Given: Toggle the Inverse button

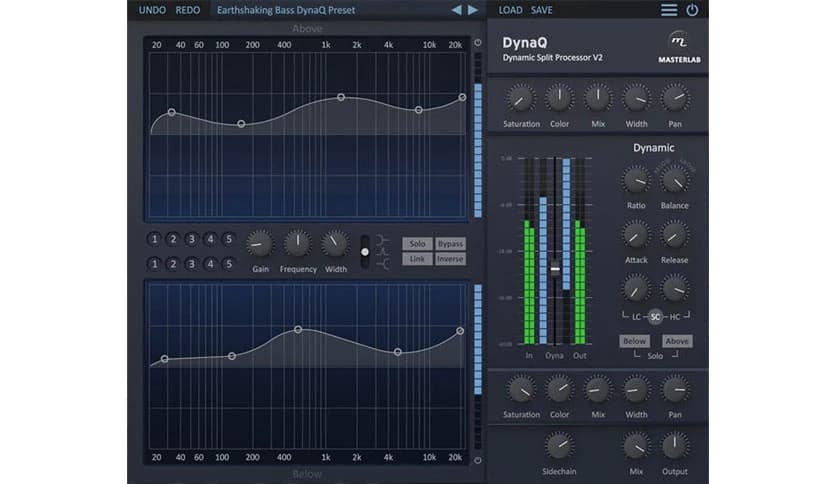Looking at the screenshot, I should [450, 259].
